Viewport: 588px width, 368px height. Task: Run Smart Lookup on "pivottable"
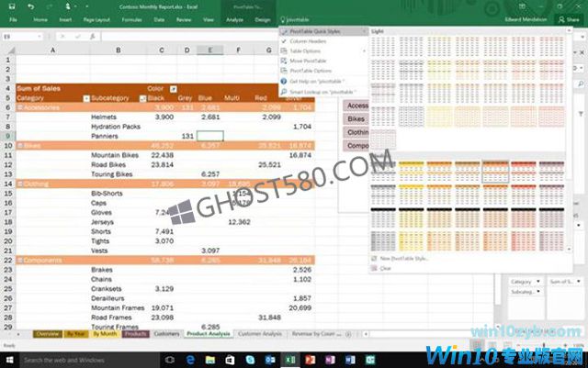click(x=323, y=92)
